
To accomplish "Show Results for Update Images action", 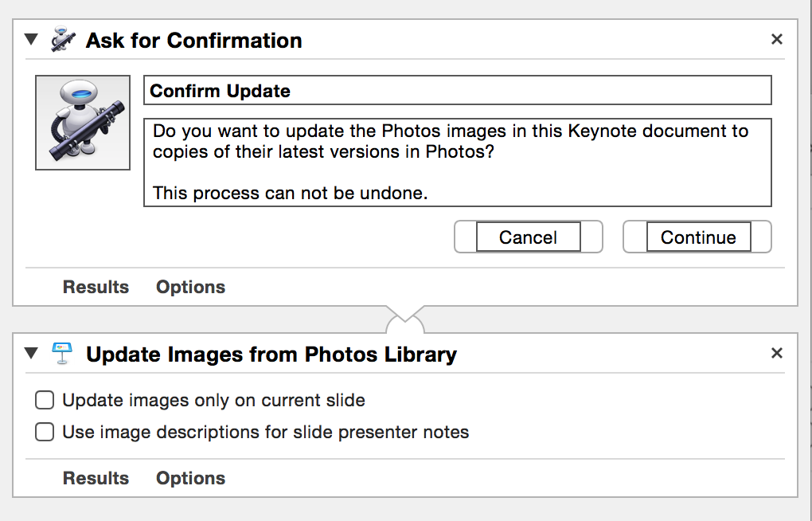I will click(x=96, y=478).
